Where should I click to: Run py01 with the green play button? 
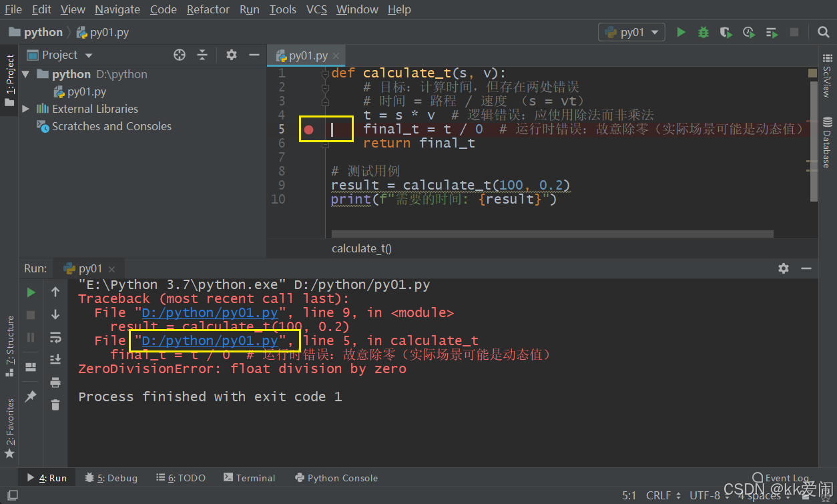(x=680, y=31)
